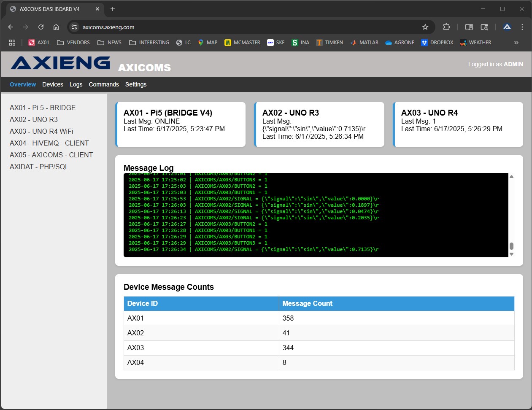Open the Commands section
The image size is (532, 410).
click(104, 84)
